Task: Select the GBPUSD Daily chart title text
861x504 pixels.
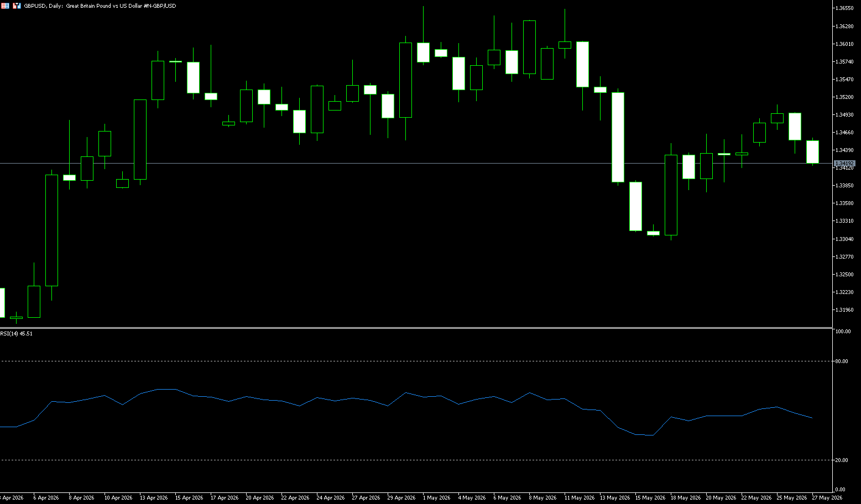Action: pyautogui.click(x=100, y=6)
